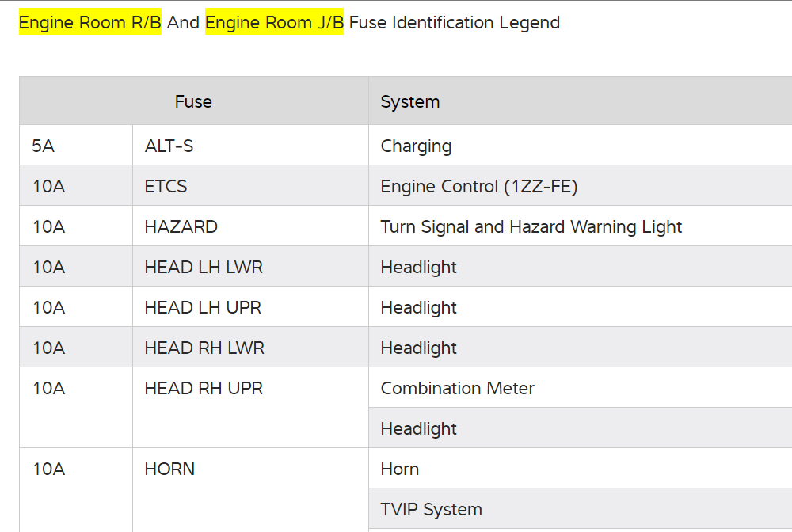Select the "Fuse" column header
The height and width of the screenshot is (532, 792).
(x=193, y=101)
